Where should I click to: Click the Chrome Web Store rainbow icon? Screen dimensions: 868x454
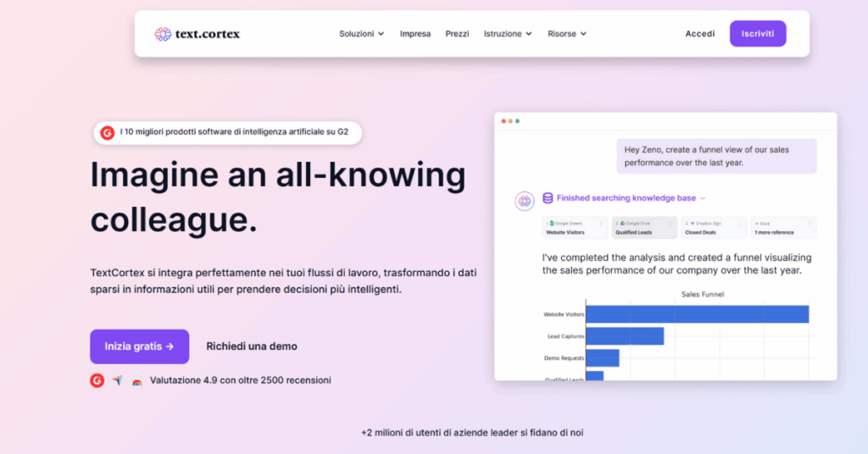pyautogui.click(x=137, y=381)
